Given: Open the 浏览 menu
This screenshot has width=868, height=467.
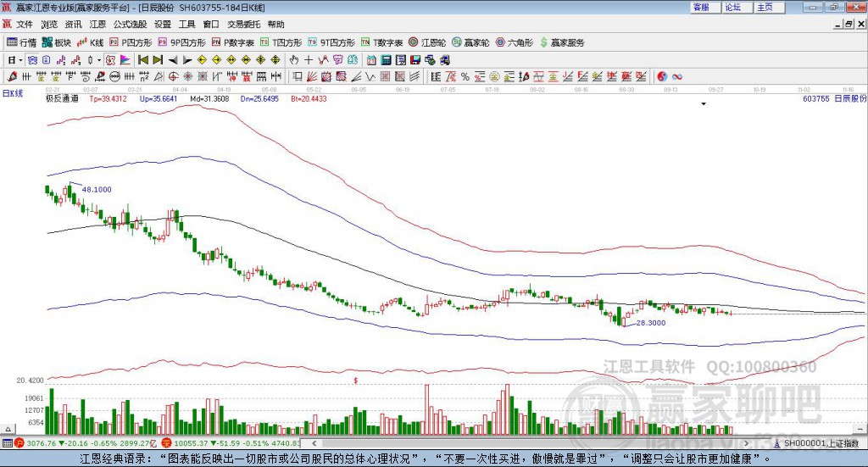Looking at the screenshot, I should 48,25.
